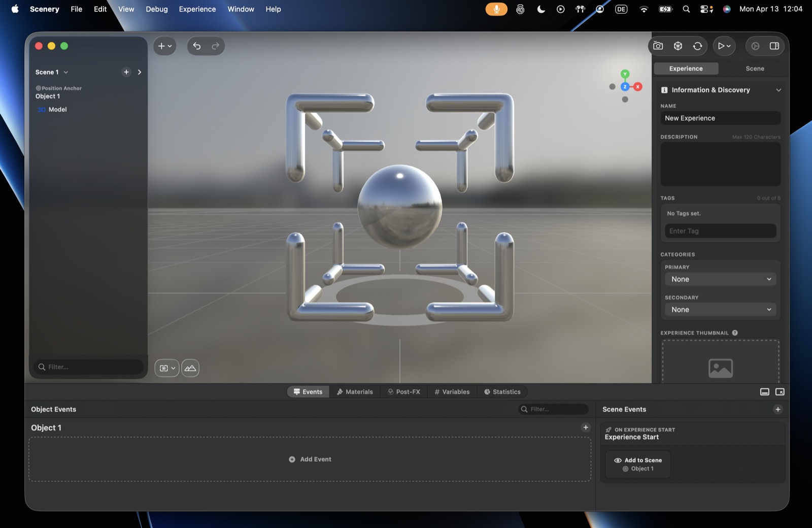The image size is (812, 528).
Task: Click the Add Event button
Action: [x=310, y=459]
